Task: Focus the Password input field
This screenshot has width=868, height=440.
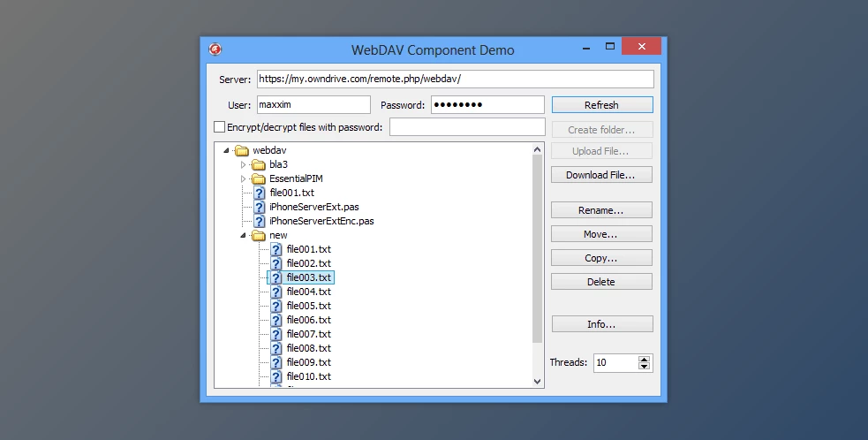Action: [487, 105]
